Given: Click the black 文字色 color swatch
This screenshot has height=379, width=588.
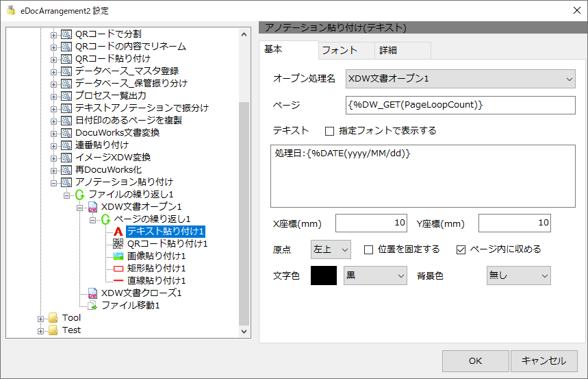Looking at the screenshot, I should click(324, 276).
